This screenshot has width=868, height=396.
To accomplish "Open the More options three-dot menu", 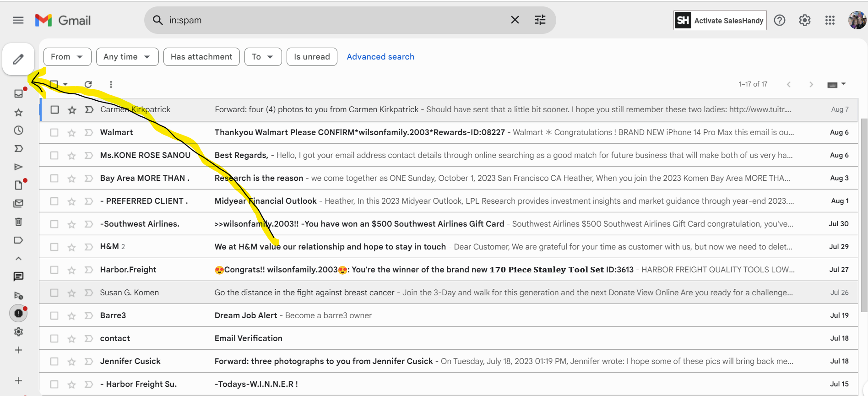I will coord(111,84).
